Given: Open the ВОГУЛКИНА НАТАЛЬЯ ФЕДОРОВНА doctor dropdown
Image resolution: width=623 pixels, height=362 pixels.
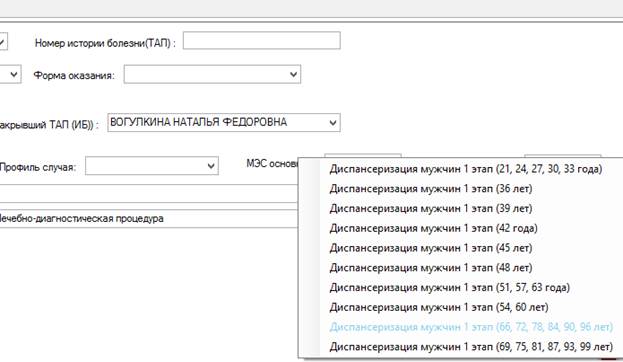Looking at the screenshot, I should click(x=224, y=123).
